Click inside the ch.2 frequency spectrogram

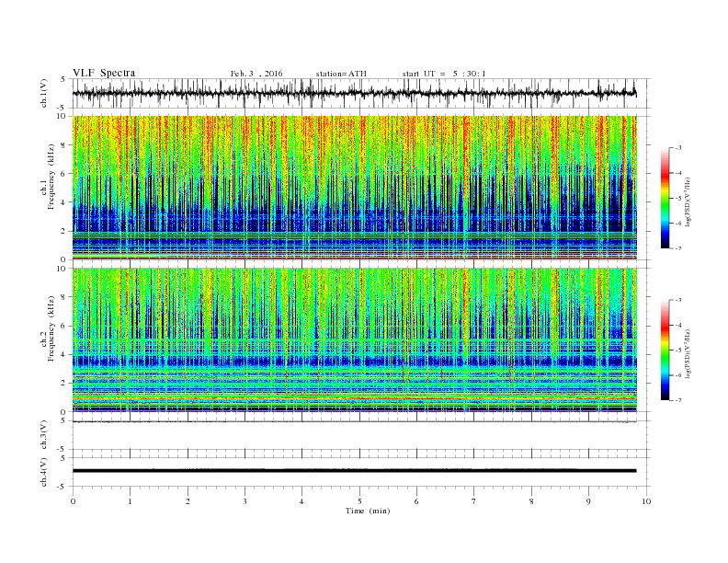pos(355,339)
